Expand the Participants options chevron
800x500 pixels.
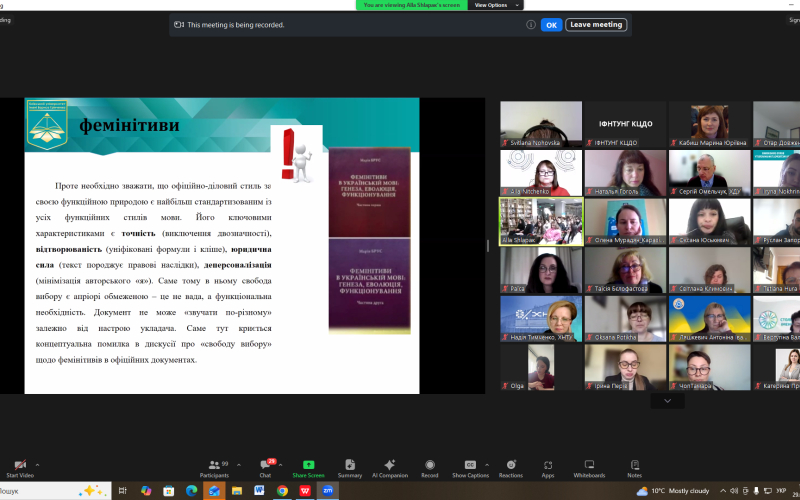[239, 465]
